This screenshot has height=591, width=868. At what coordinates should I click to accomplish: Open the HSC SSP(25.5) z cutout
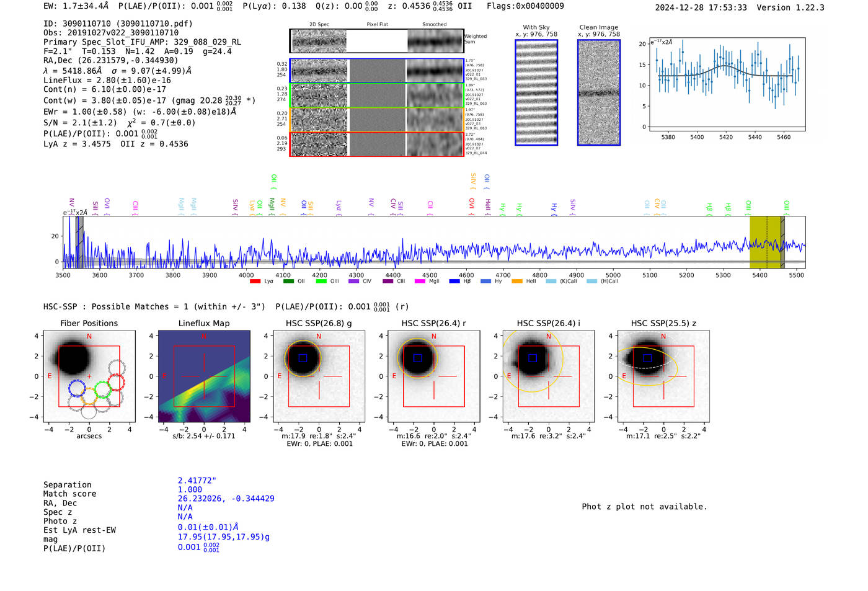tap(663, 376)
